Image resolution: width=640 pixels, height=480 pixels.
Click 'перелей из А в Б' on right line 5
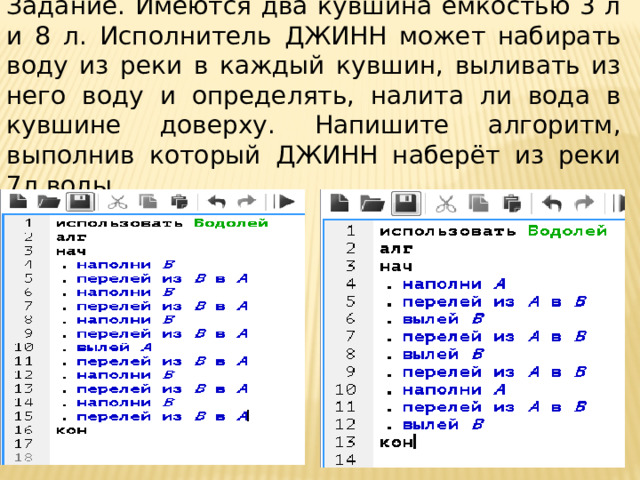click(x=494, y=302)
